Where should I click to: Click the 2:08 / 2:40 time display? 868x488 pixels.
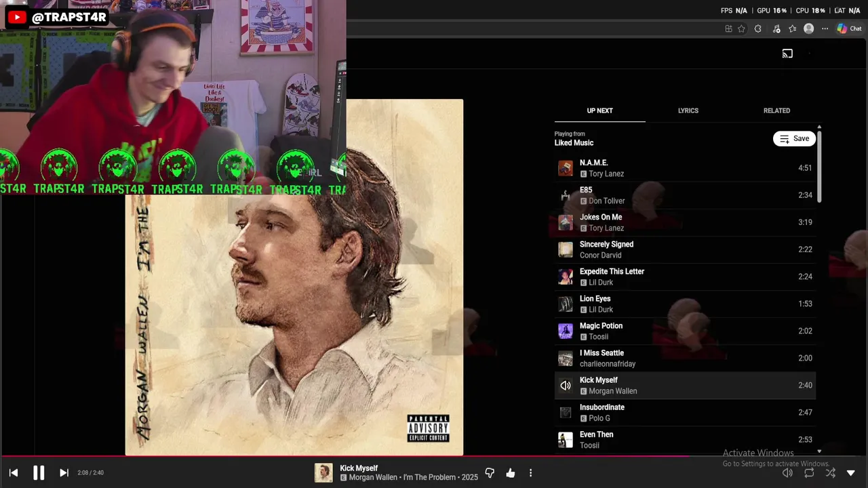point(90,473)
